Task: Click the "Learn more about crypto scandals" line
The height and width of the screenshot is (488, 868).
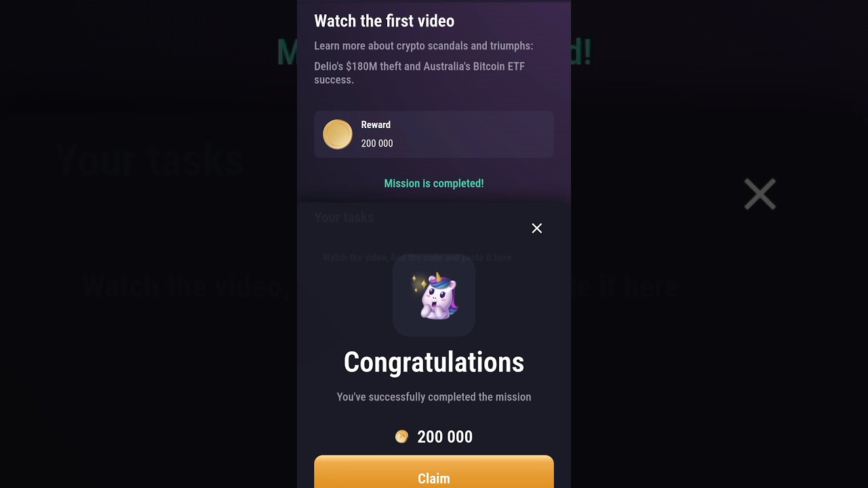Action: pyautogui.click(x=424, y=46)
